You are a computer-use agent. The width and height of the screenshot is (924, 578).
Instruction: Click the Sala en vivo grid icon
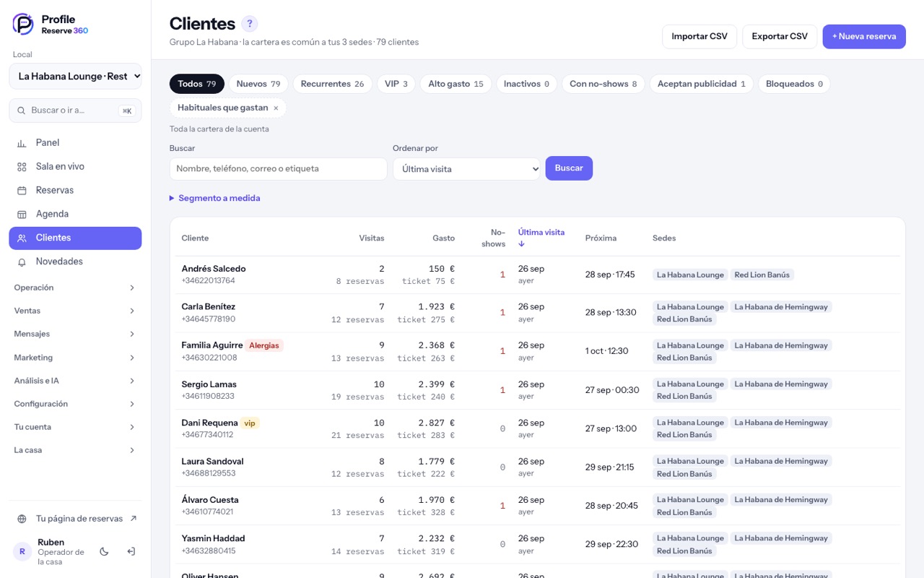pos(22,167)
